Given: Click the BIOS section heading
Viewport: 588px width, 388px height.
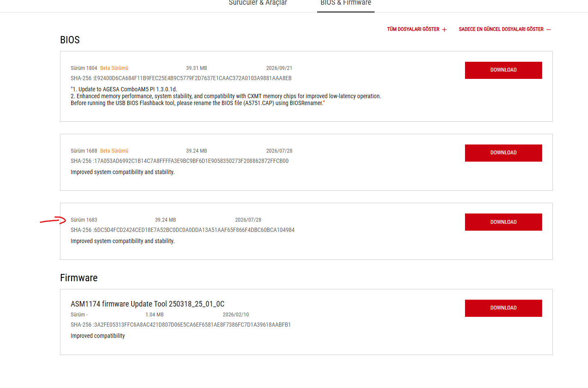Looking at the screenshot, I should coord(70,40).
